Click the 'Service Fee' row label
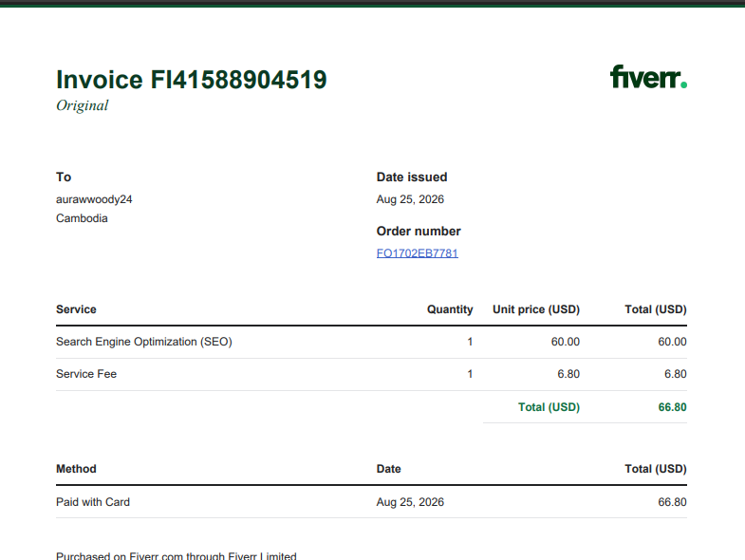This screenshot has height=560, width=745. (x=86, y=374)
